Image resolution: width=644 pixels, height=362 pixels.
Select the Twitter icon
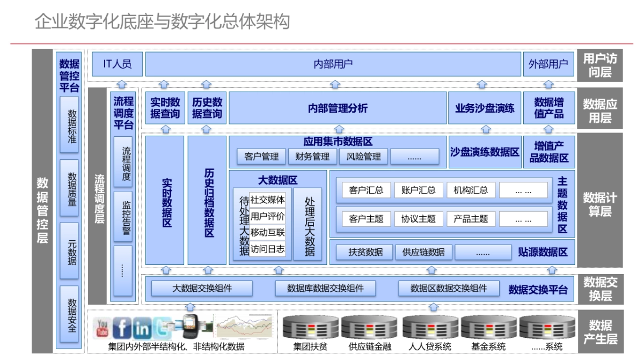click(x=162, y=326)
